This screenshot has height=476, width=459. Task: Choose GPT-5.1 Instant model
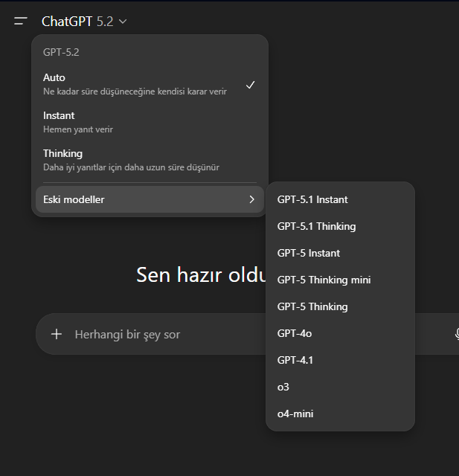(x=340, y=199)
